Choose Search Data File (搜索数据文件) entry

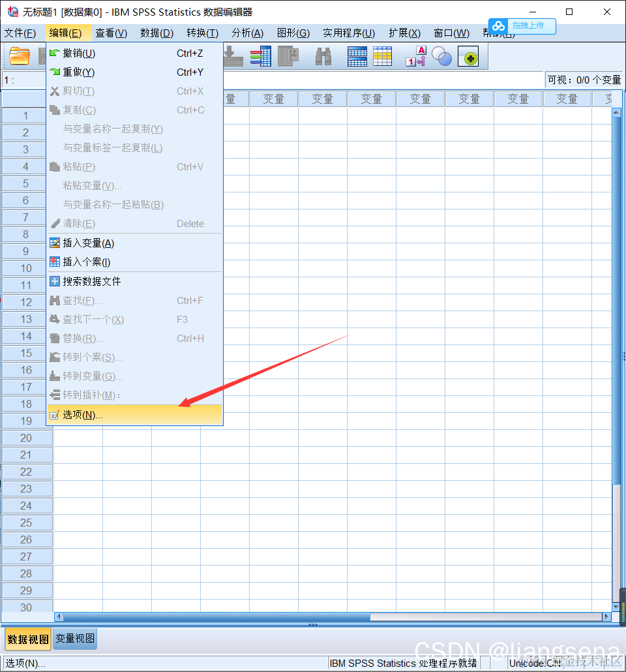pyautogui.click(x=134, y=281)
